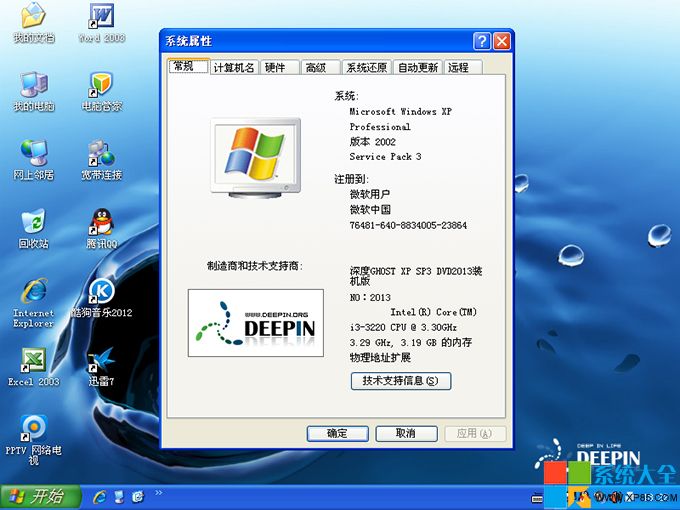This screenshot has height=510, width=680.
Task: Open the 开始 Start menu
Action: pyautogui.click(x=41, y=496)
